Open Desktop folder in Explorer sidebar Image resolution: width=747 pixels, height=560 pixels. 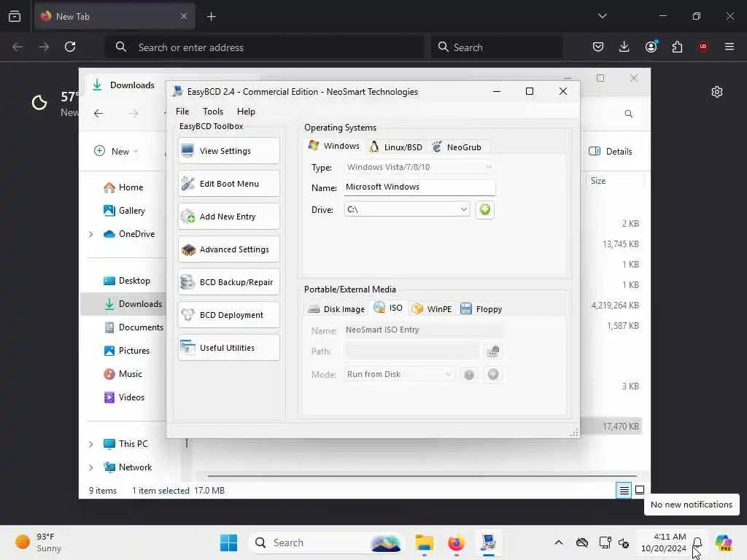point(127,281)
